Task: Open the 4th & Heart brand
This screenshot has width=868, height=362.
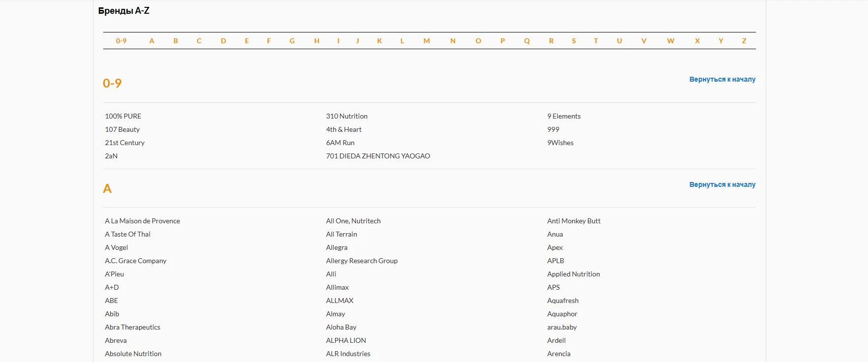Action: [x=343, y=129]
